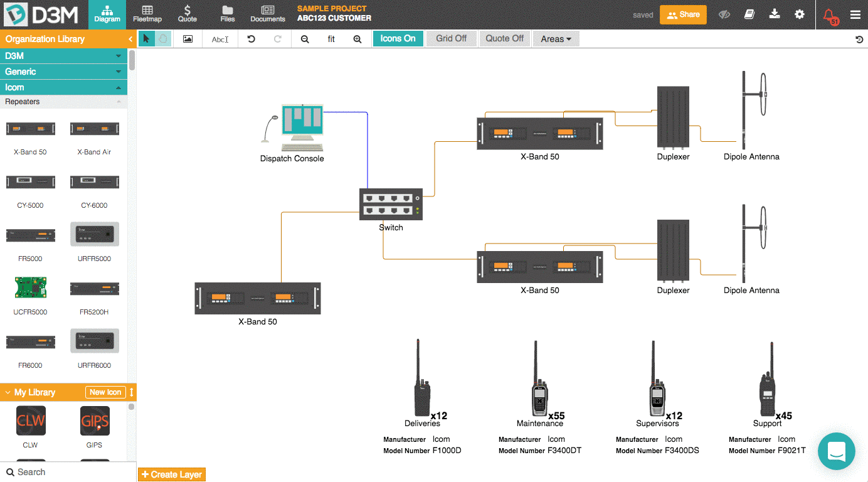This screenshot has height=482, width=868.
Task: Open the Files tab
Action: pyautogui.click(x=228, y=14)
